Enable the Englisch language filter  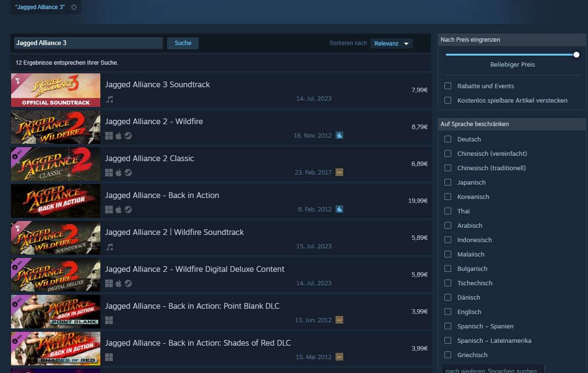[x=448, y=312]
